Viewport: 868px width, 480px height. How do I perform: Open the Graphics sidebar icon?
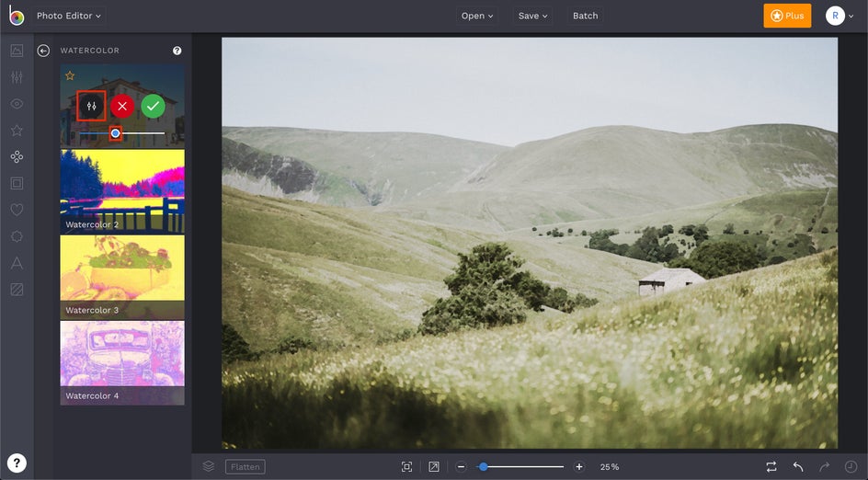17,236
